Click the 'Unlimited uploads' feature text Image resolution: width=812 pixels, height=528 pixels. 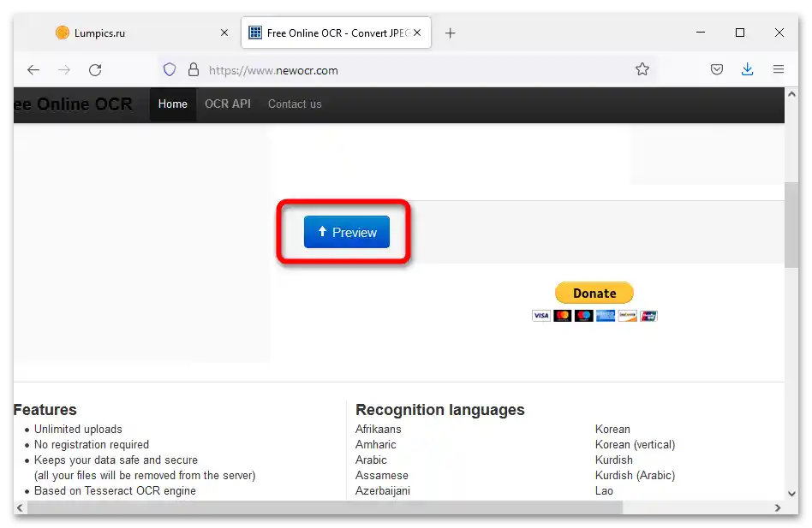click(x=78, y=430)
